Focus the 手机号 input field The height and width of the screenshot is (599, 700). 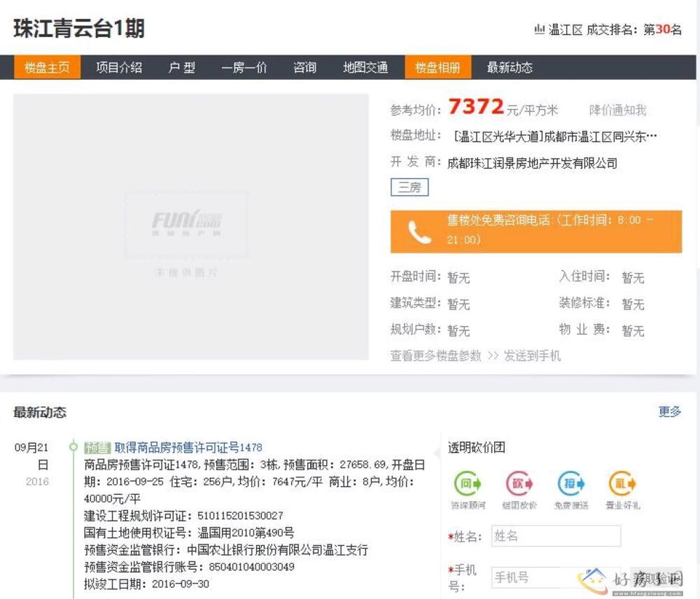[x=556, y=577]
